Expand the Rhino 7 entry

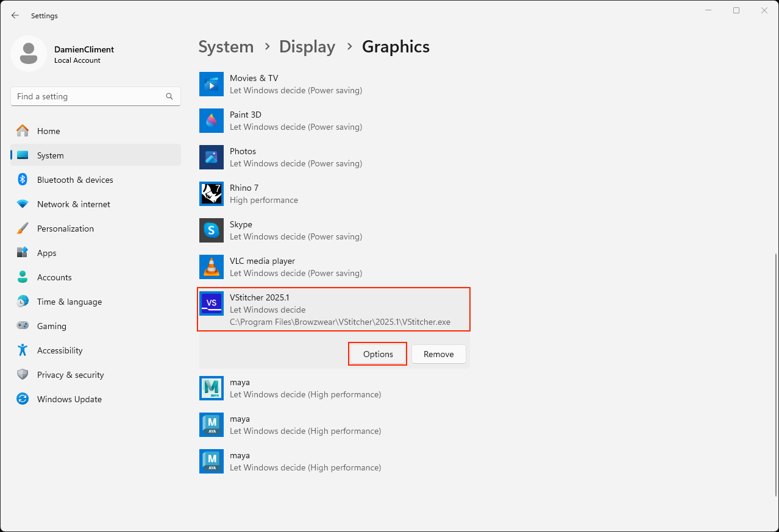click(x=334, y=194)
